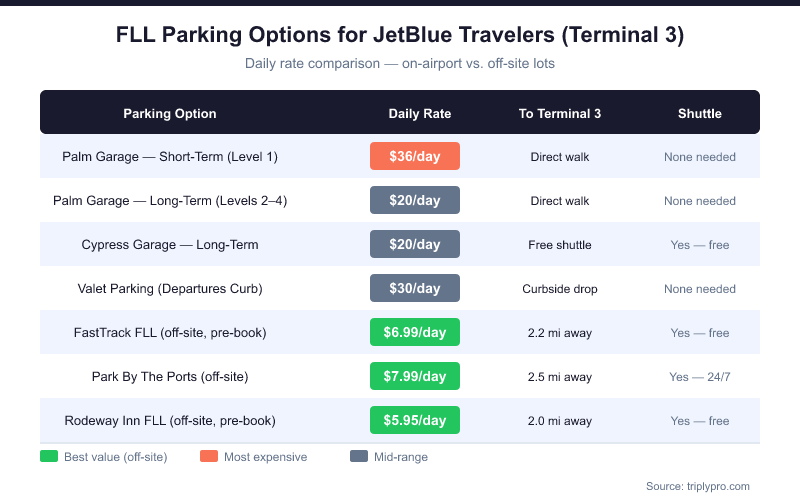Image resolution: width=800 pixels, height=500 pixels.
Task: Click the FLL Parking Options page title
Action: click(400, 35)
